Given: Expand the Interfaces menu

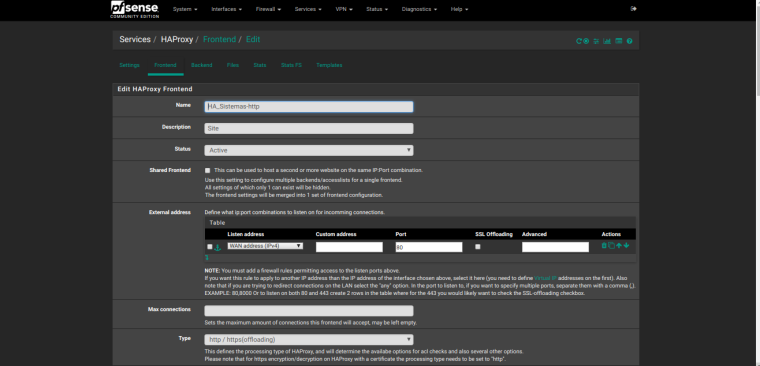Looking at the screenshot, I should [x=226, y=9].
